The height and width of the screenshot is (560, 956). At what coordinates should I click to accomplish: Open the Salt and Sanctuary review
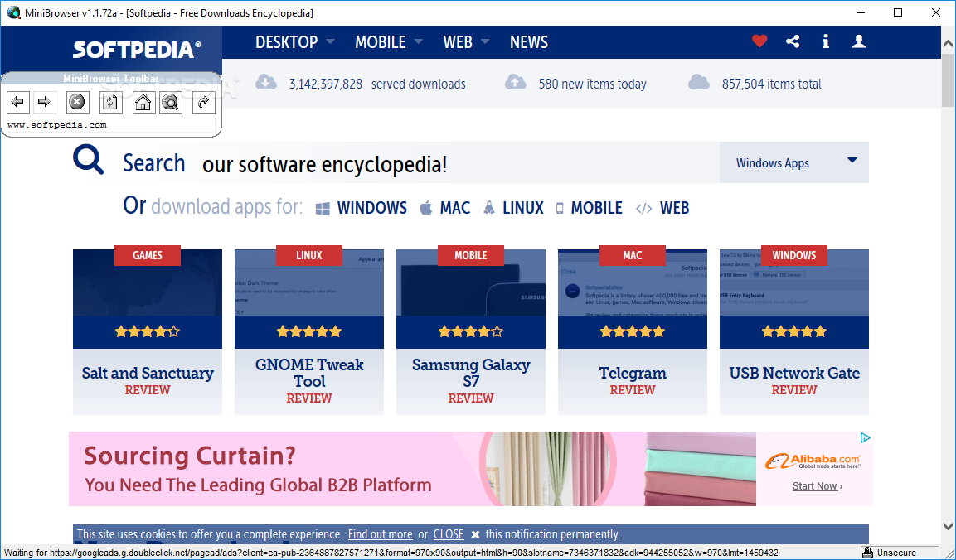click(148, 390)
